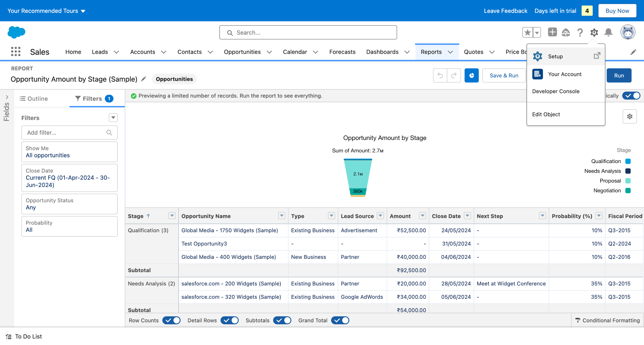Image resolution: width=644 pixels, height=345 pixels.
Task: Toggle the update preview automatically switch
Action: (x=631, y=96)
